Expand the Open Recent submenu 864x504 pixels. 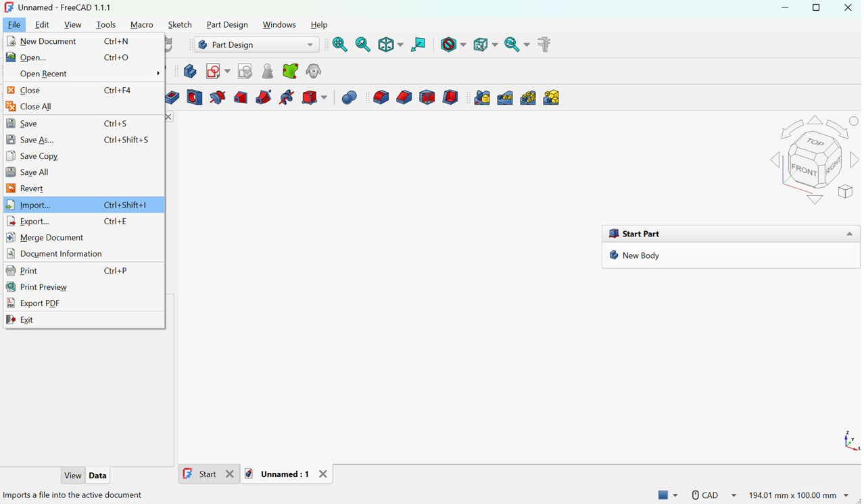84,74
